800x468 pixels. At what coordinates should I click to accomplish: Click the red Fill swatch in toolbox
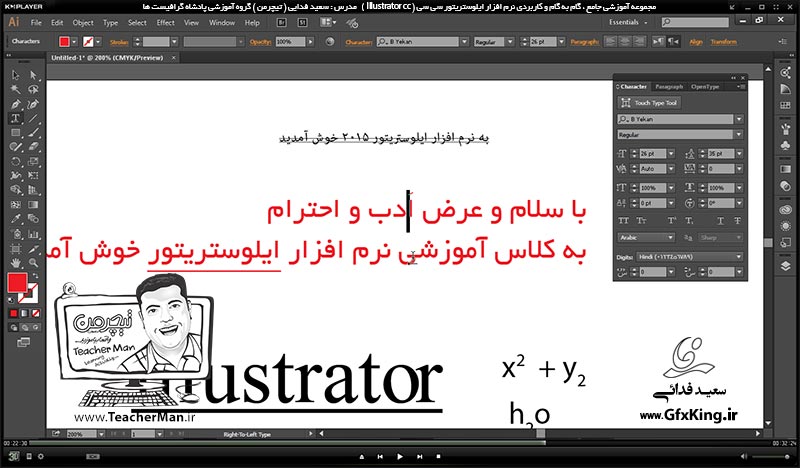pyautogui.click(x=17, y=283)
